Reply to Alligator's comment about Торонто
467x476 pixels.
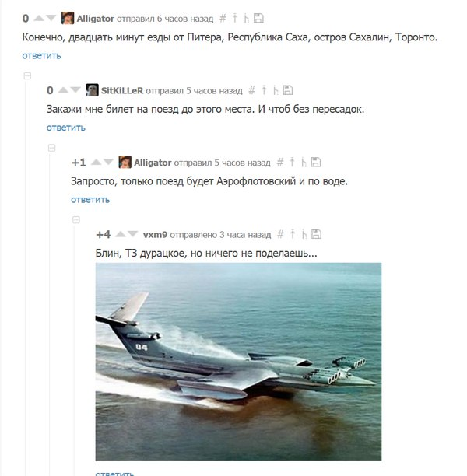pyautogui.click(x=41, y=56)
